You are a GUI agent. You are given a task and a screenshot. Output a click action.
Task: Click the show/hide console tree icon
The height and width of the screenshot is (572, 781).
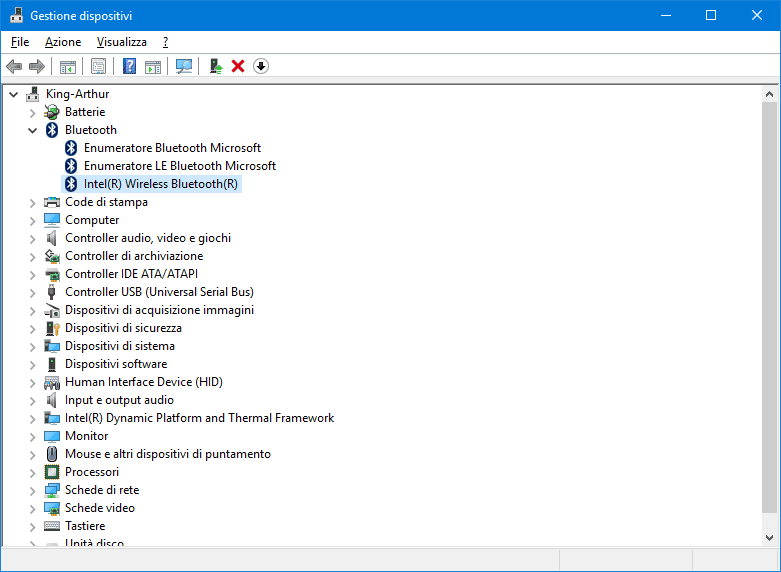[x=68, y=66]
